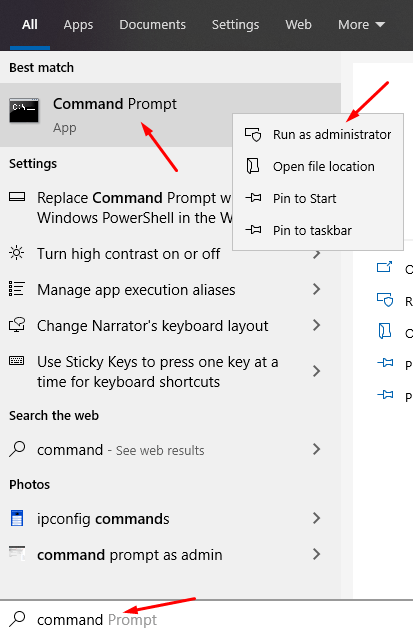
Task: Click the keyboard icon beside Sticky Keys
Action: point(17,361)
